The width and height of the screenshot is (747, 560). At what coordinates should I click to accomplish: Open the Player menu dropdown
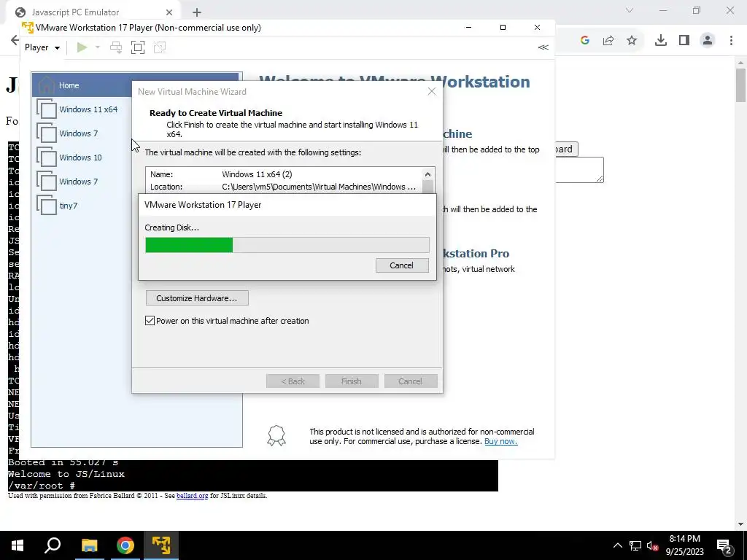pos(42,47)
